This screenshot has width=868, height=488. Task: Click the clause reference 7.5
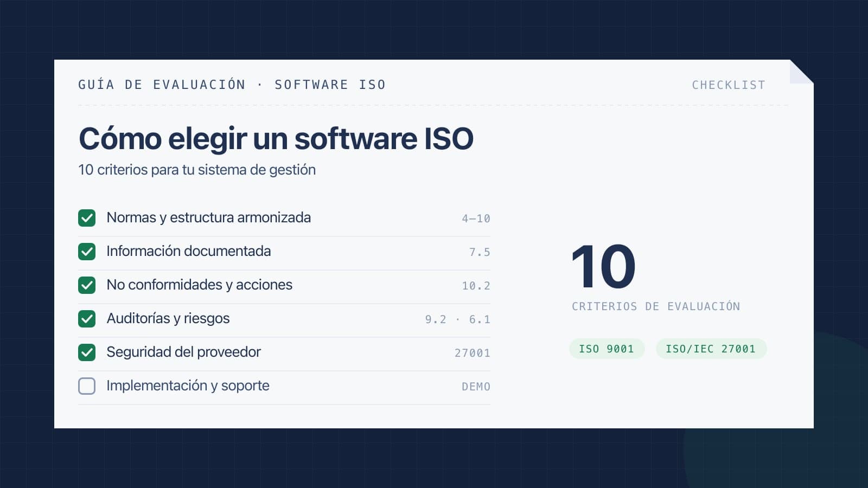480,252
